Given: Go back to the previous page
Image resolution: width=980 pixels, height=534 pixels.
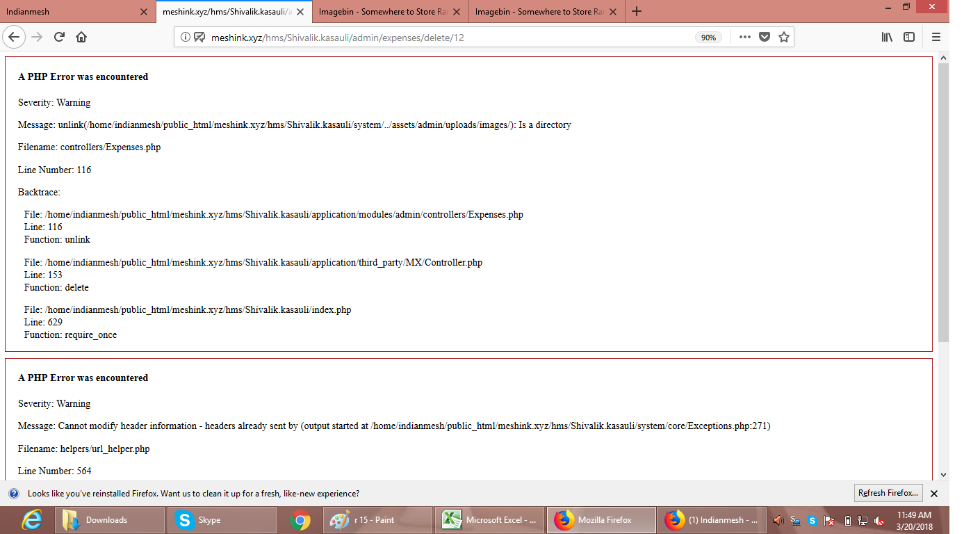Looking at the screenshot, I should [15, 37].
